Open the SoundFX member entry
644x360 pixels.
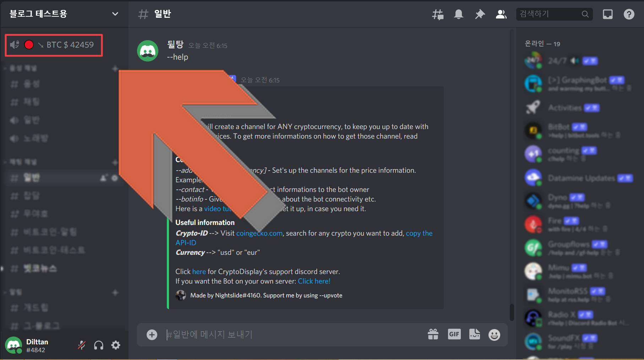pyautogui.click(x=578, y=342)
